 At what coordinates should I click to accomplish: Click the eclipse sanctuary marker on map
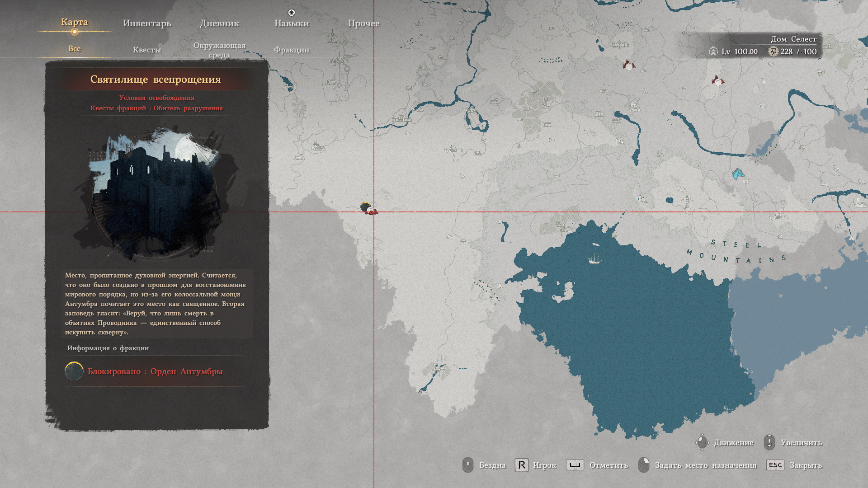coord(365,207)
